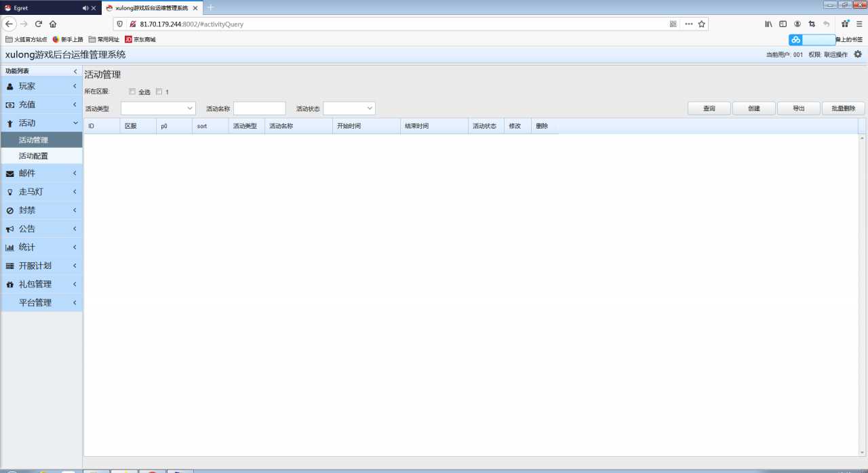The width and height of the screenshot is (868, 473).
Task: Check the 全选 checkbox
Action: pyautogui.click(x=132, y=91)
